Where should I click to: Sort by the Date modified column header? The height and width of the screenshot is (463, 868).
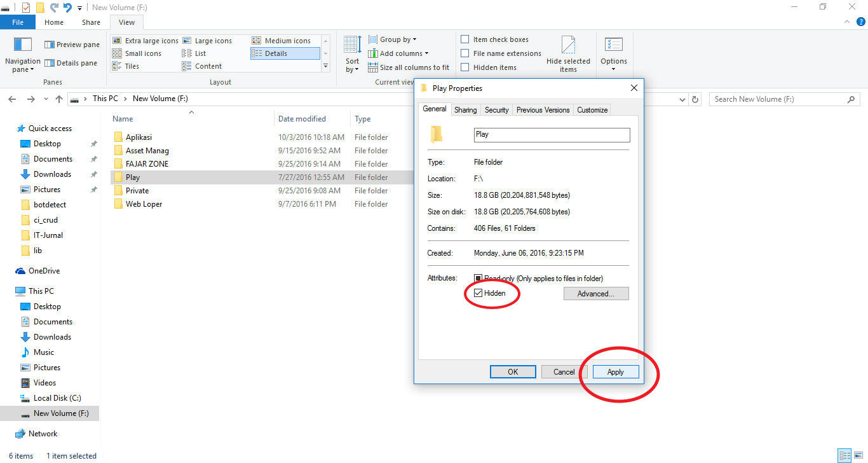(302, 119)
